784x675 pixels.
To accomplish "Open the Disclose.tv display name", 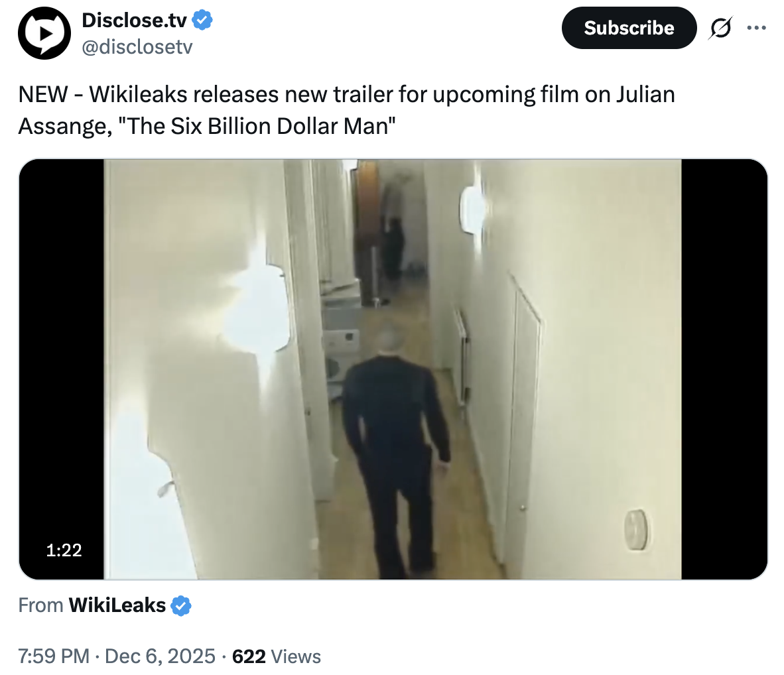I will point(135,20).
